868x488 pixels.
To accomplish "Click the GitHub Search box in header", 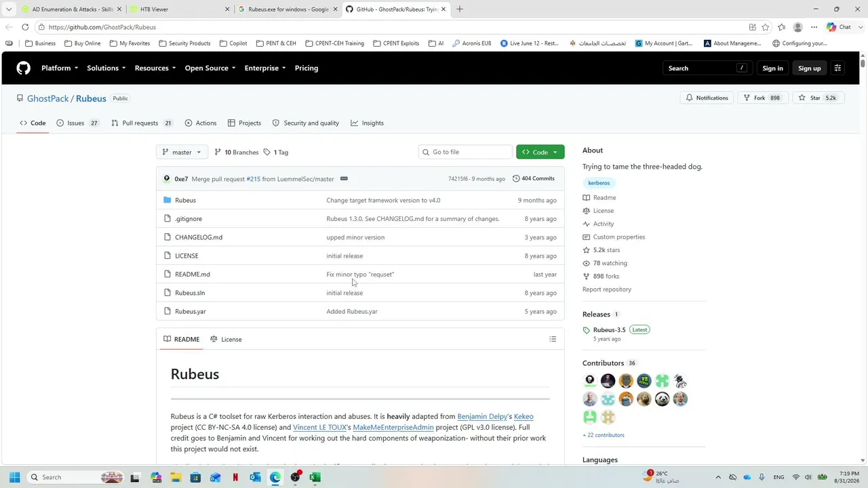I will click(707, 68).
